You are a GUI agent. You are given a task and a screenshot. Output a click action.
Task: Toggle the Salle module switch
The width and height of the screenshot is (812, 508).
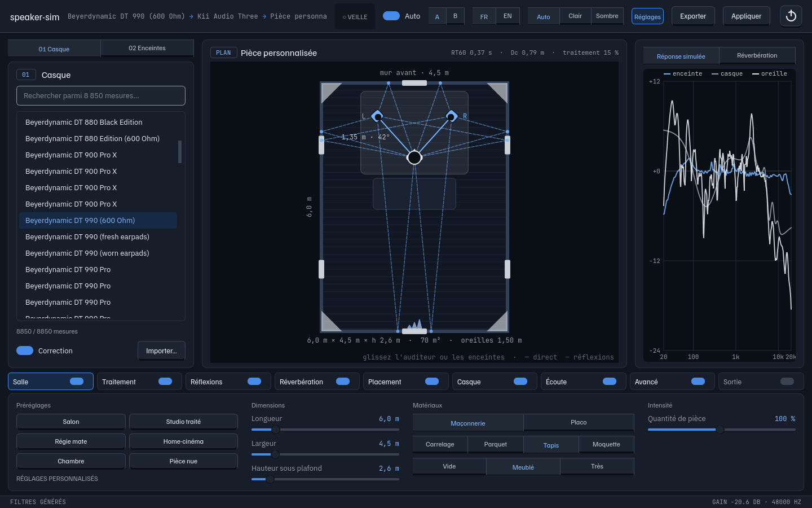tap(77, 382)
